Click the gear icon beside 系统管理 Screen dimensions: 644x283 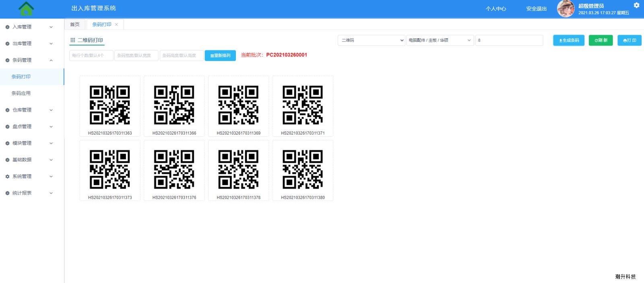pos(7,177)
